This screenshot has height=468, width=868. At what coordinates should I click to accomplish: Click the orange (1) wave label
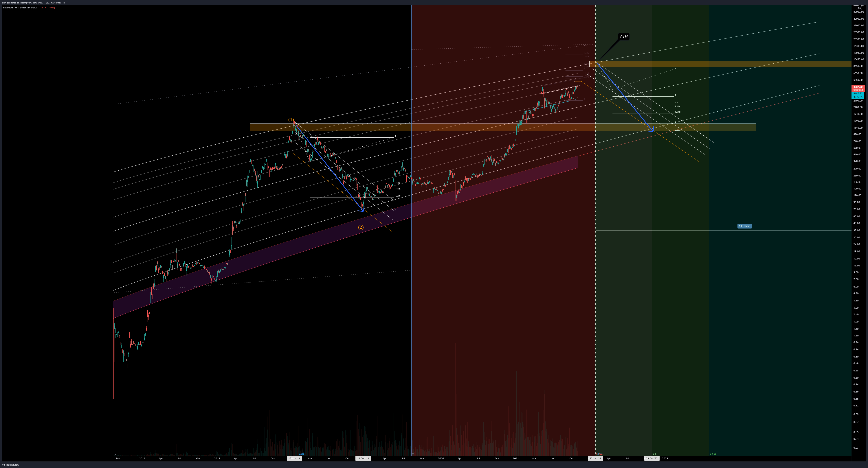coord(291,120)
